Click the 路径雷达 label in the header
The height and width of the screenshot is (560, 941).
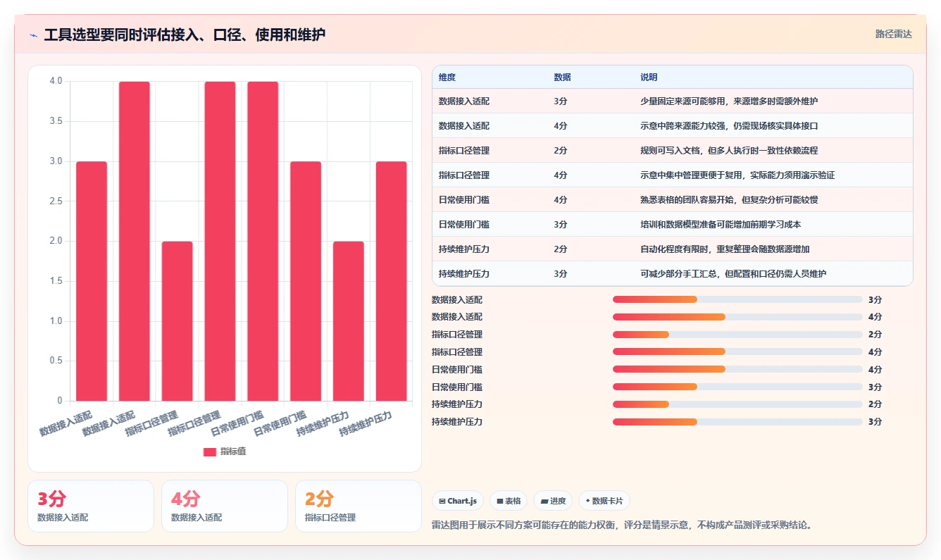(893, 34)
